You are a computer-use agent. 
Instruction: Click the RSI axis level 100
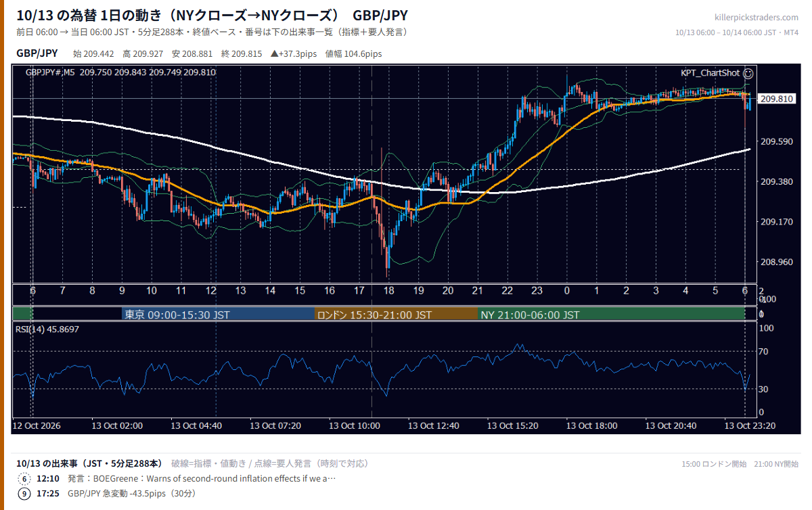767,328
